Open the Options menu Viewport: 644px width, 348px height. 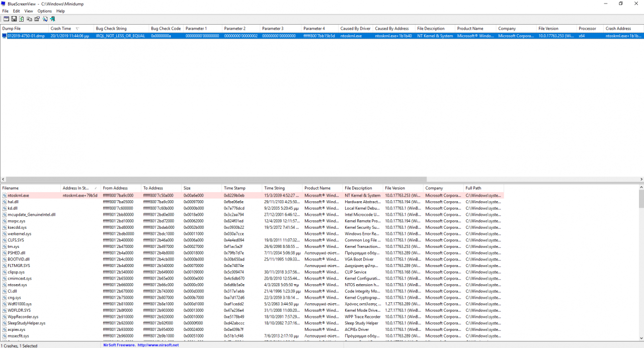pos(44,11)
